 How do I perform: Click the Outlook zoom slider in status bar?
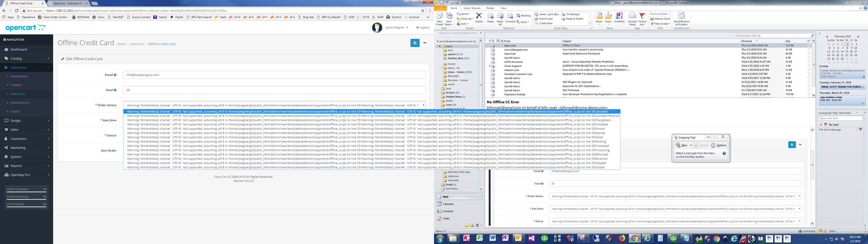(852, 231)
